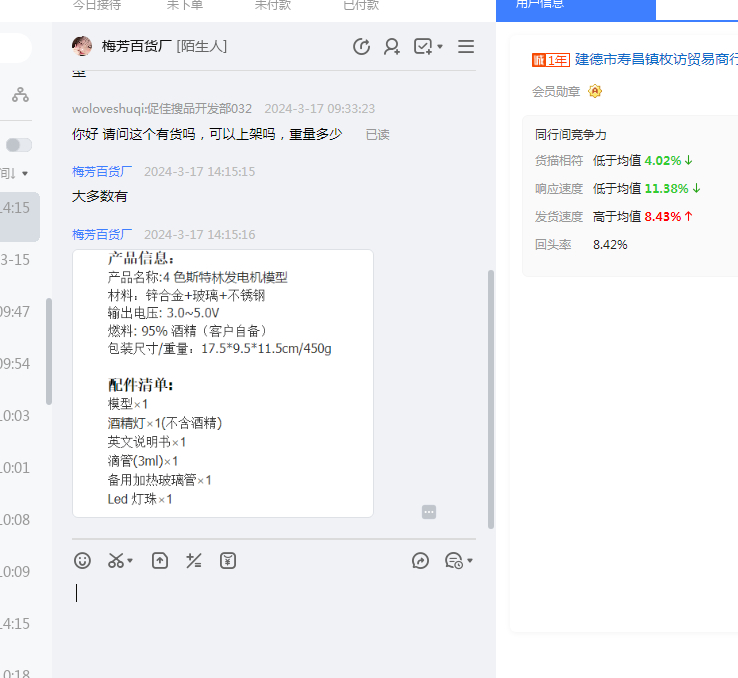Select conversation ending 0:01
Image resolution: width=738 pixels, height=678 pixels.
click(x=20, y=468)
